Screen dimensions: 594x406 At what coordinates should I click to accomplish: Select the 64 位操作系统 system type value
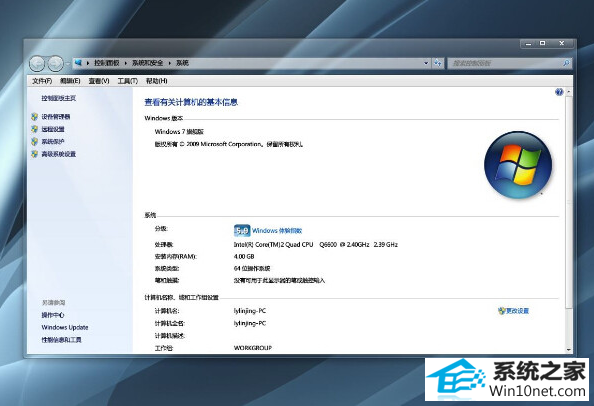252,269
